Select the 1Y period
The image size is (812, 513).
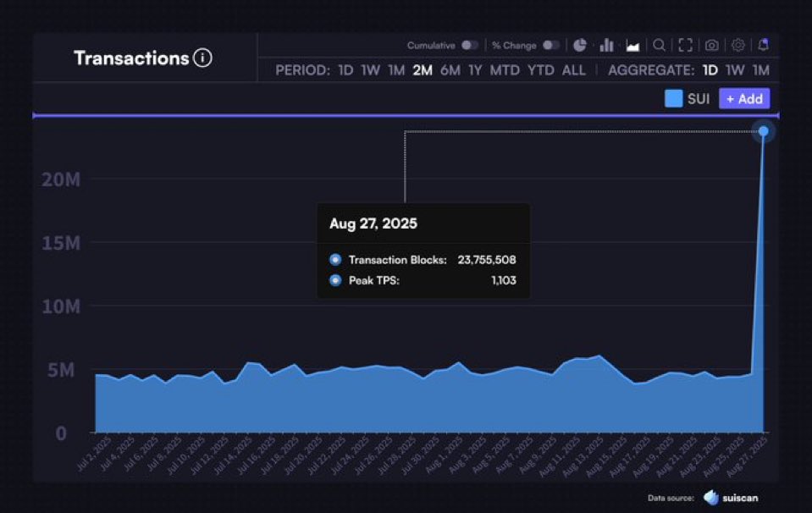[x=475, y=70]
